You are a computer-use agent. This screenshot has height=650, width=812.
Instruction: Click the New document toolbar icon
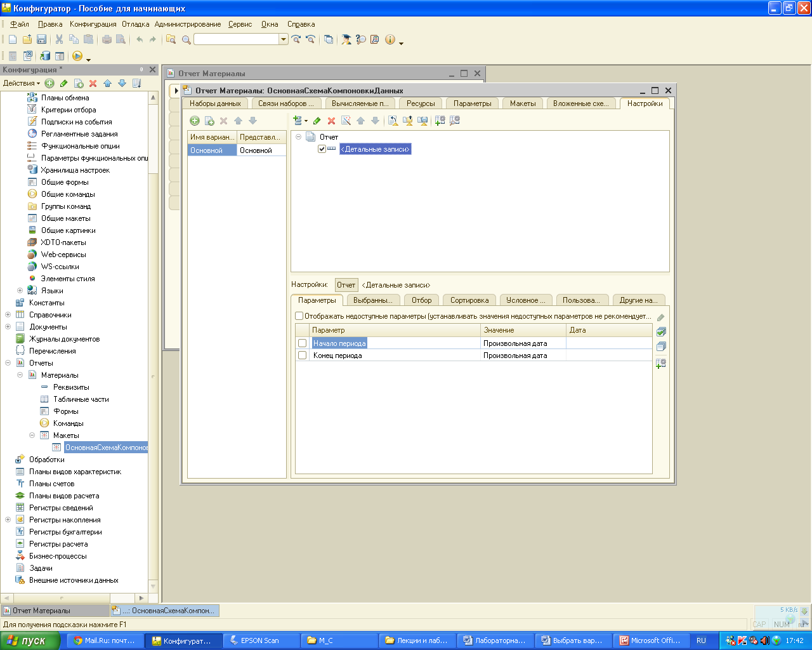click(13, 39)
